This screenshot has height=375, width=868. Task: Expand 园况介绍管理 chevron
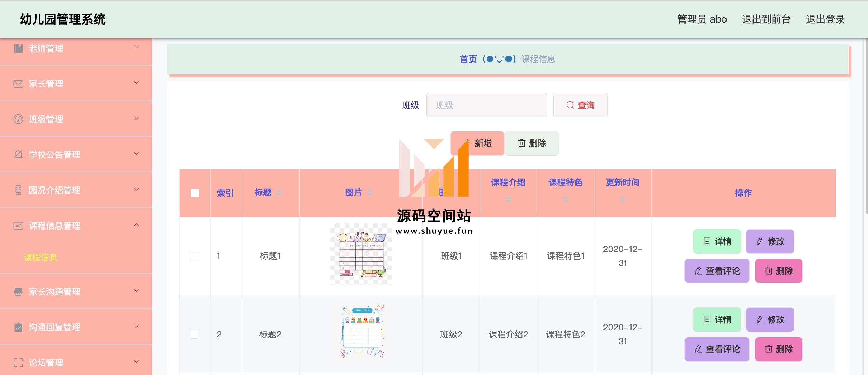pyautogui.click(x=136, y=189)
